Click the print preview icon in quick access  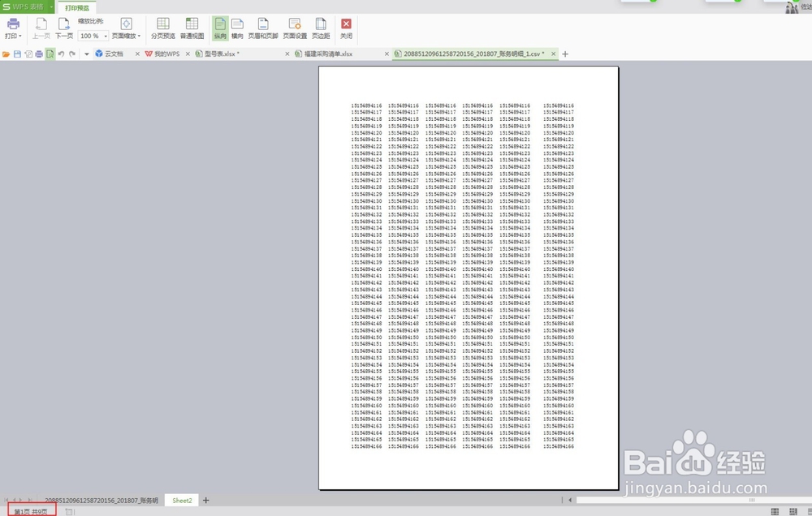(50, 54)
